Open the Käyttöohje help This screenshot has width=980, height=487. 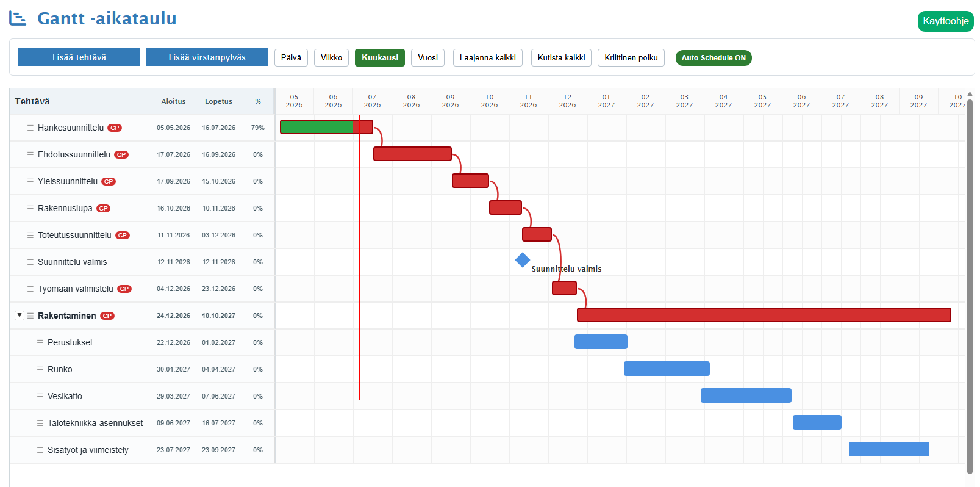(x=946, y=21)
